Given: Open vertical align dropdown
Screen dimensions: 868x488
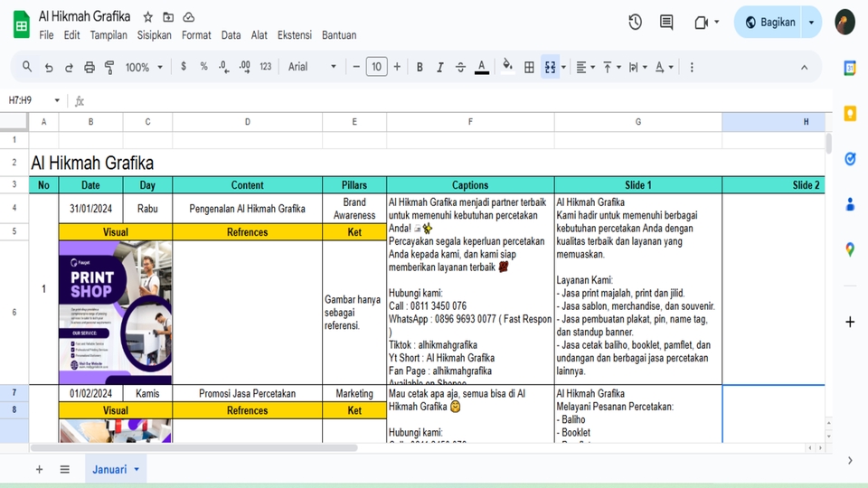Looking at the screenshot, I should (x=611, y=68).
